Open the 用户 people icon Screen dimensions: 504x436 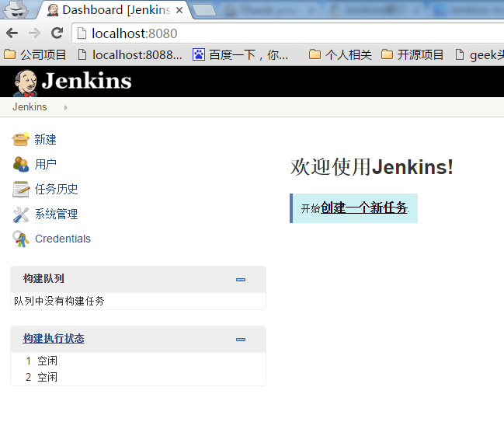[x=21, y=164]
